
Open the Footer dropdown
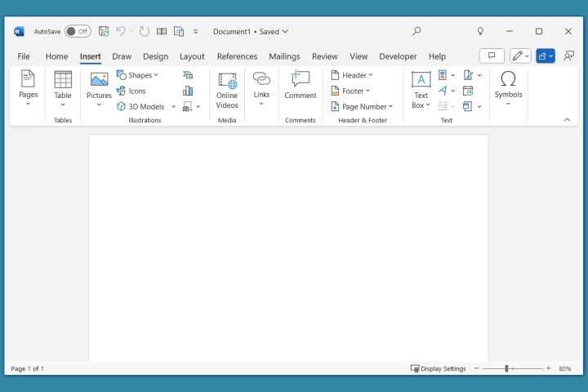pyautogui.click(x=350, y=91)
